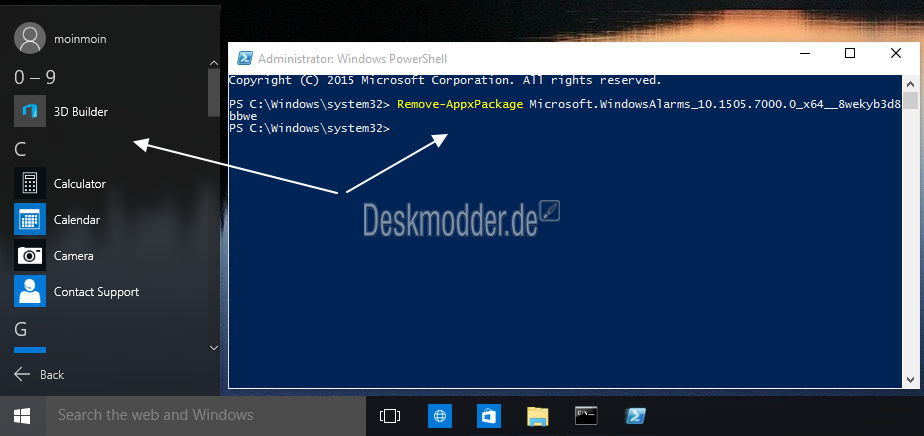Viewport: 924px width, 436px height.
Task: Click the moinmoin user avatar
Action: [x=29, y=38]
